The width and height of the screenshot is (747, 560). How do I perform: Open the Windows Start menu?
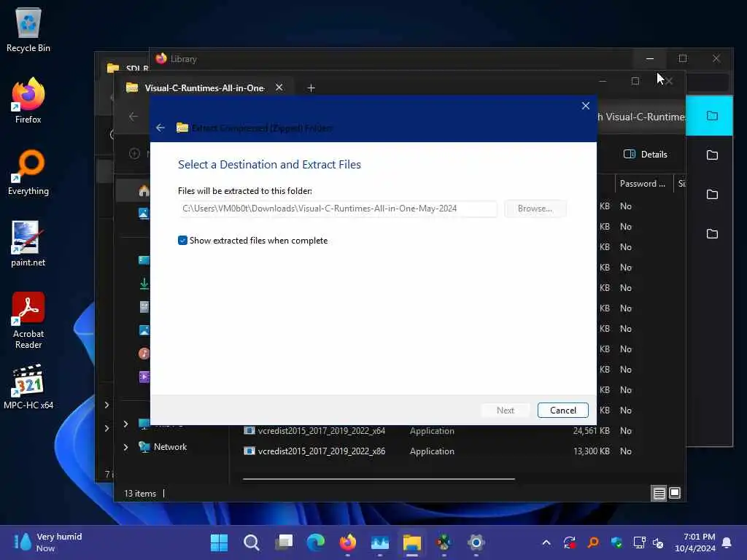(x=219, y=542)
